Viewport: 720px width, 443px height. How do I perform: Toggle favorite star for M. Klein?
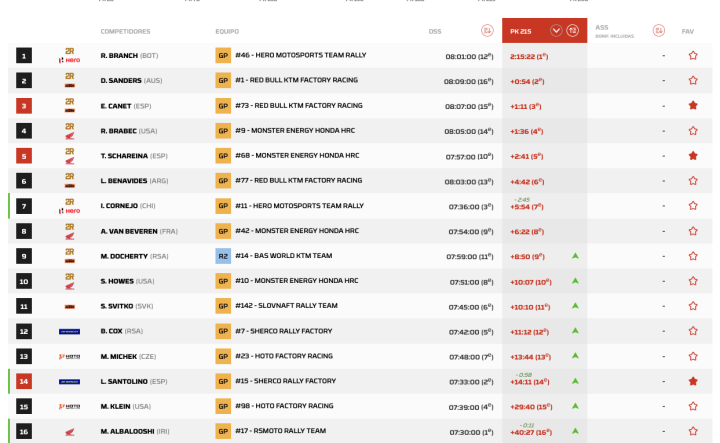tap(693, 406)
